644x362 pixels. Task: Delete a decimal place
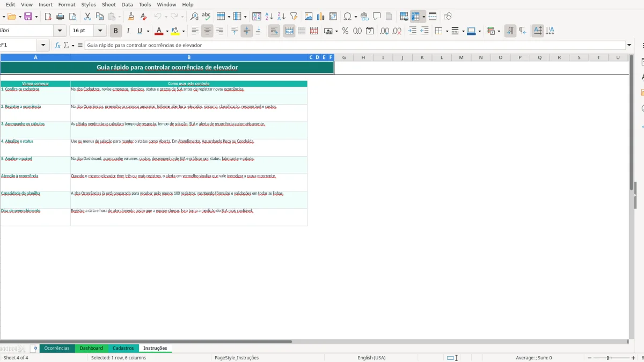[397, 31]
